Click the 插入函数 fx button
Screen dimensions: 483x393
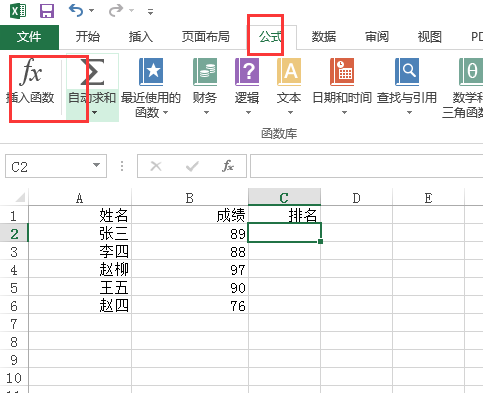(x=31, y=81)
